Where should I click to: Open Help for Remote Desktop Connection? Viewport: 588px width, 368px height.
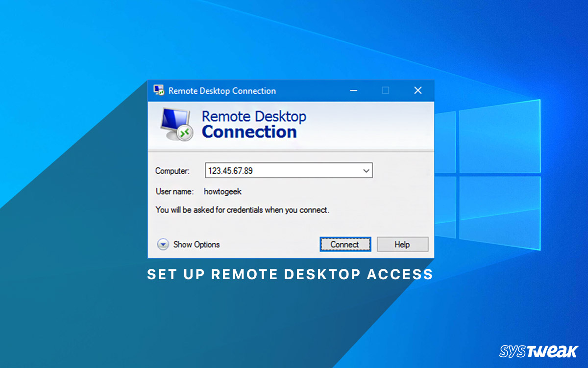(x=402, y=244)
